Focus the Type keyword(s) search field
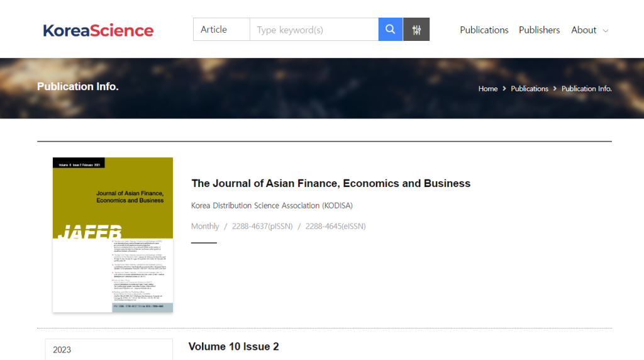This screenshot has height=360, width=644. click(x=313, y=30)
